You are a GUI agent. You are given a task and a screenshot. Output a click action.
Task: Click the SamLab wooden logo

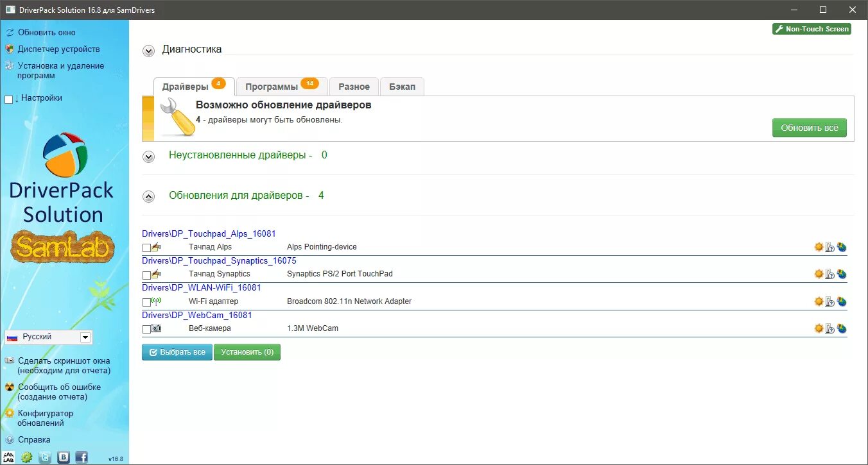[x=62, y=248]
